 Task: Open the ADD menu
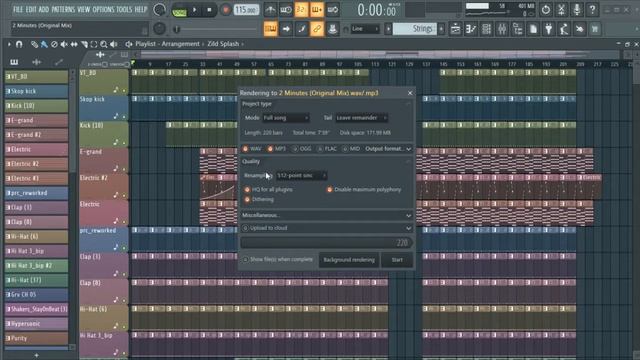point(44,9)
